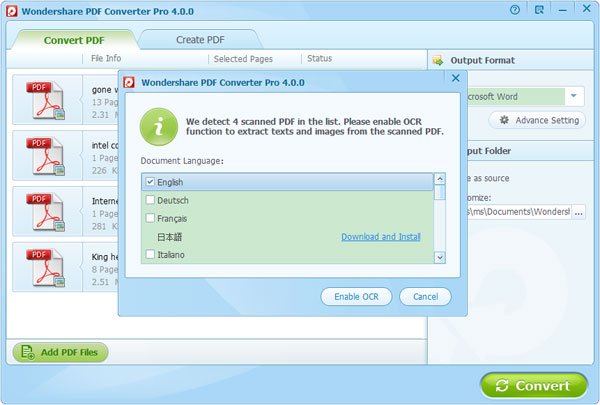Open the help question-mark icon
This screenshot has width=600, height=405.
click(x=515, y=10)
